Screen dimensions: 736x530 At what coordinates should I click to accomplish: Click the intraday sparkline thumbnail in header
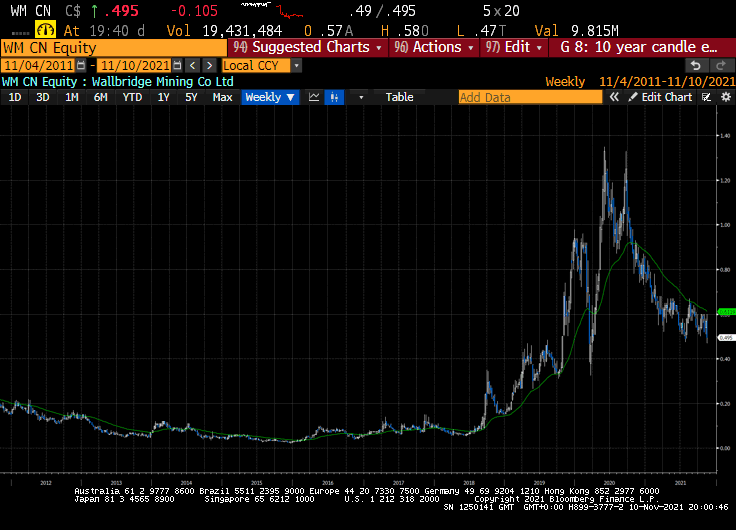pos(272,10)
